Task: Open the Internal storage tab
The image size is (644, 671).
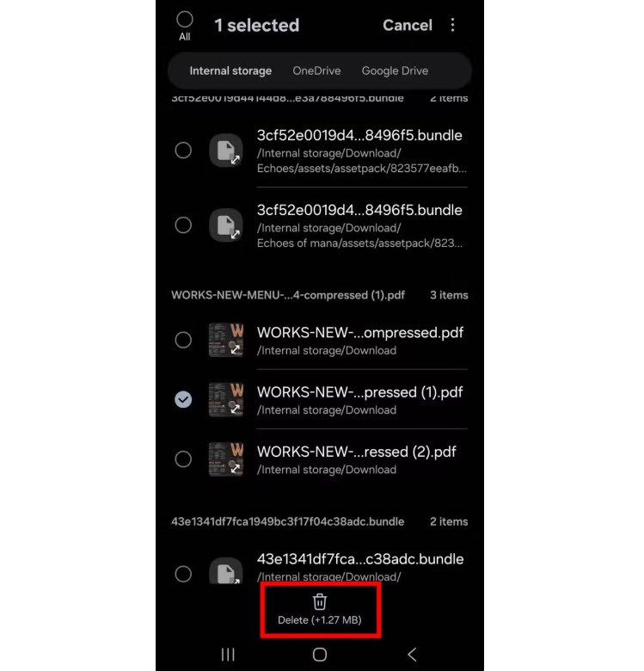Action: pos(230,71)
